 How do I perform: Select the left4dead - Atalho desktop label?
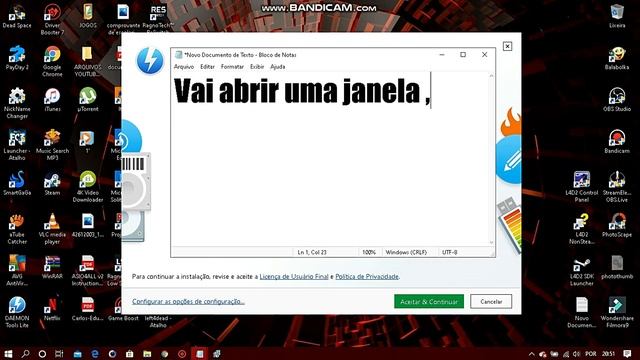pyautogui.click(x=158, y=321)
